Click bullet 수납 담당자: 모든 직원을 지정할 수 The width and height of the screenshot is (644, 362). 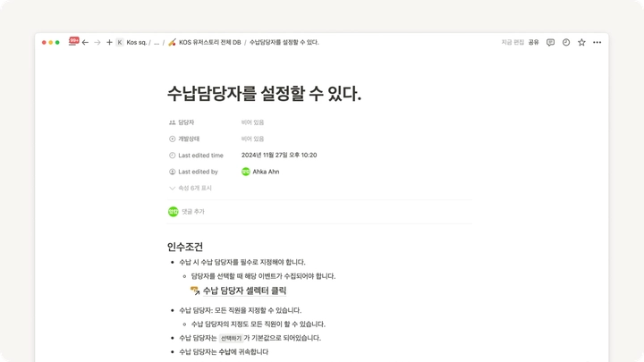click(241, 310)
